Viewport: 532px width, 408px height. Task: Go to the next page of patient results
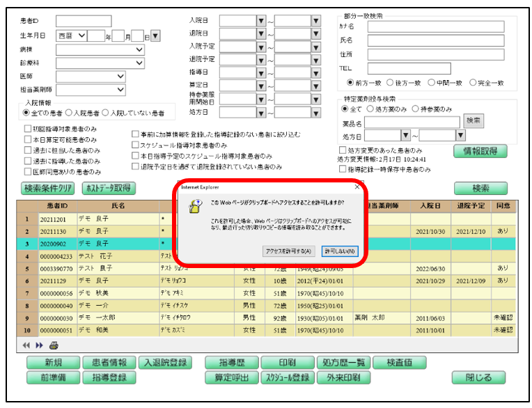click(x=40, y=345)
